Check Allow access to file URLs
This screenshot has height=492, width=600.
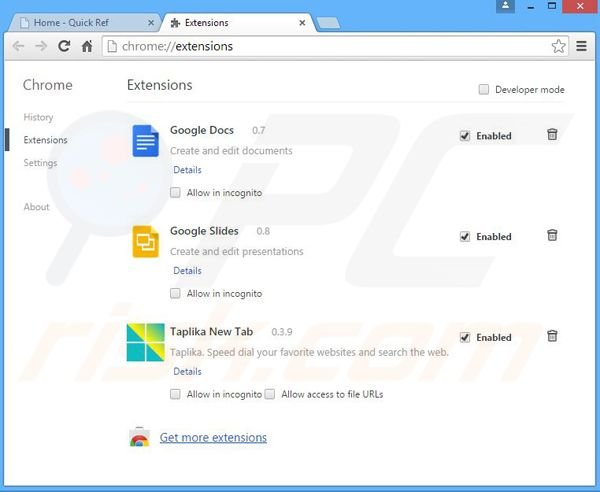[270, 394]
